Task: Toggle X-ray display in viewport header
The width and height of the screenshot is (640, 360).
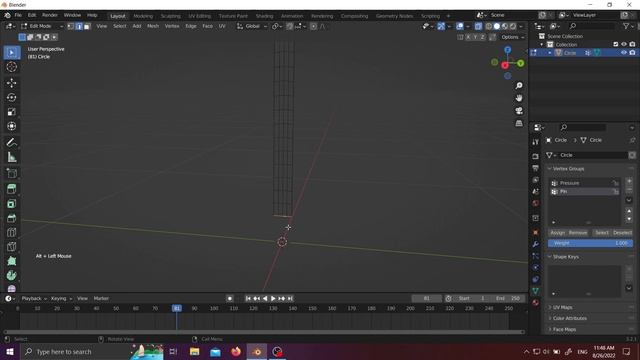Action: (478, 26)
